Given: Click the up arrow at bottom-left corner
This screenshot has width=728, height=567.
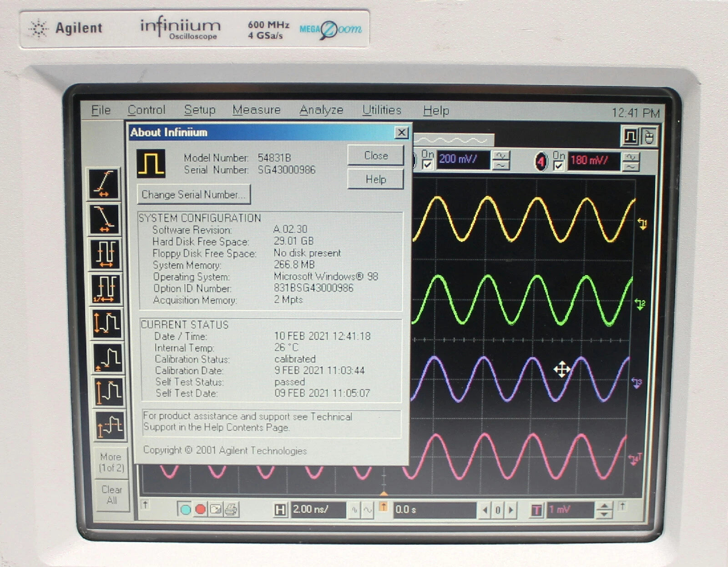Looking at the screenshot, I should point(145,504).
